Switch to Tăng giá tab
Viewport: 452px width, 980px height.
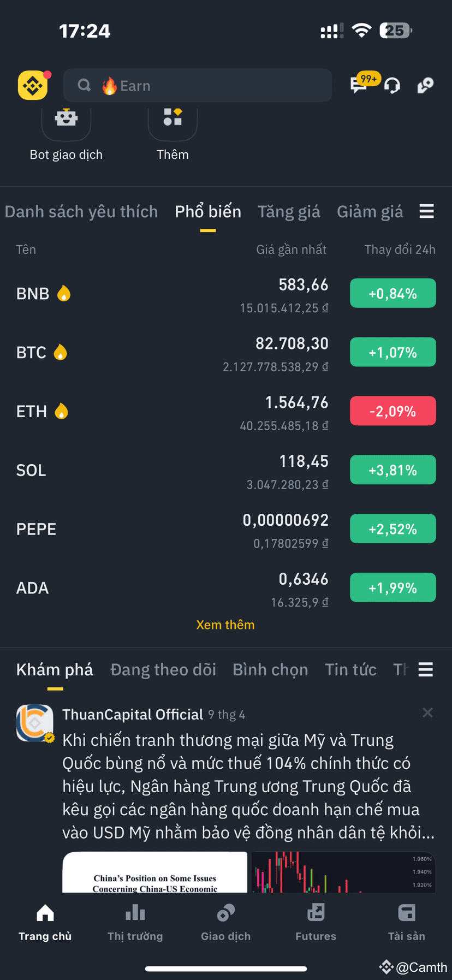coord(289,212)
